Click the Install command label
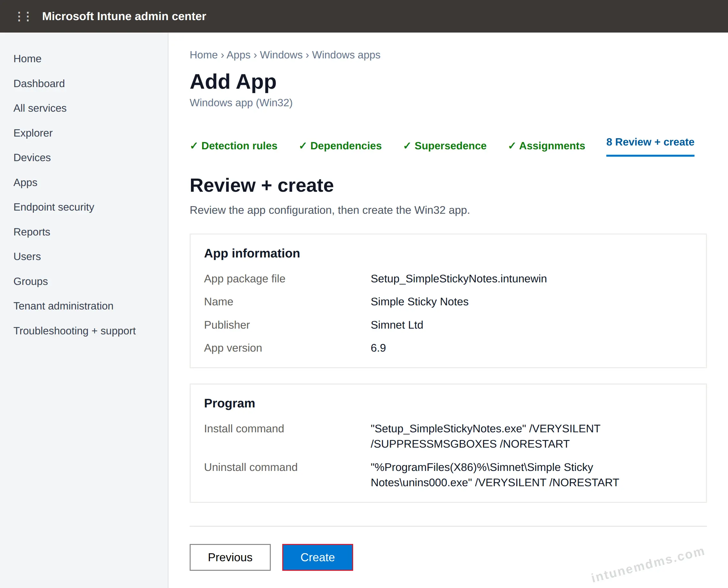Viewport: 728px width, 588px height. 244,429
